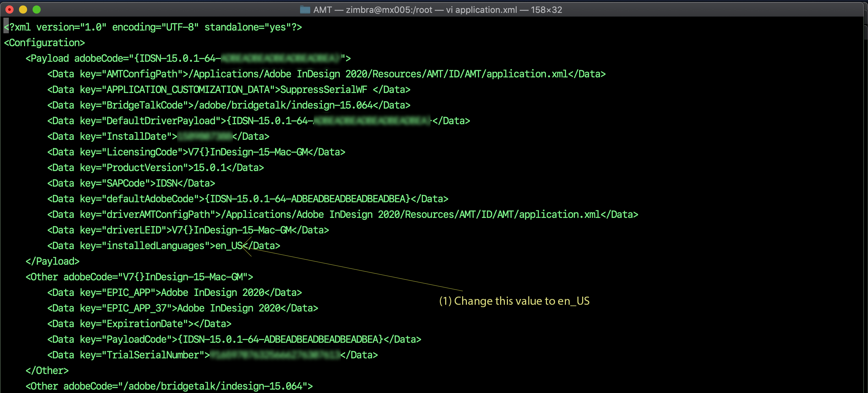Click the Payload adobeCode opening line
The height and width of the screenshot is (393, 868).
pos(188,58)
